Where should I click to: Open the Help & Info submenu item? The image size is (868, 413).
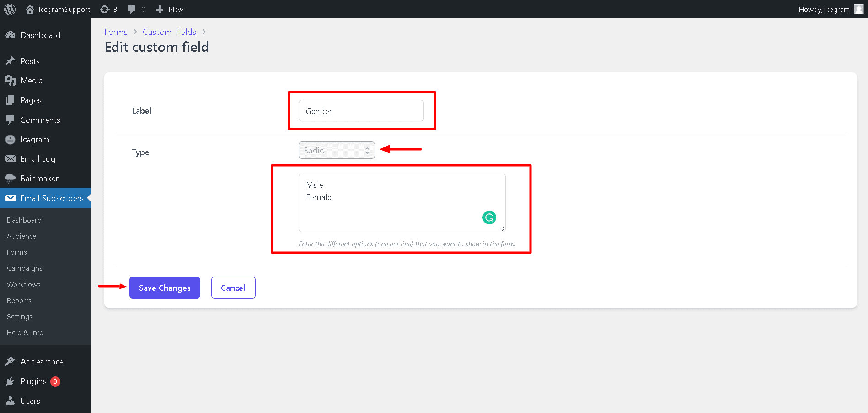25,333
